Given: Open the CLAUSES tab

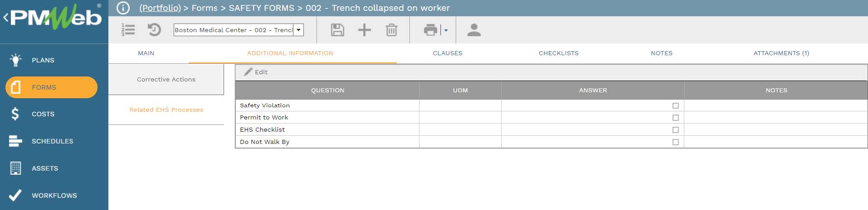Looking at the screenshot, I should [448, 53].
